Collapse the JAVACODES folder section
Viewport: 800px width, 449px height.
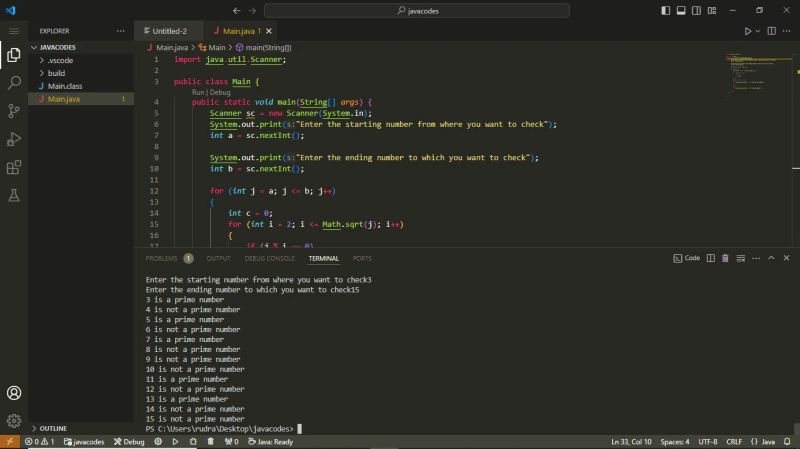pyautogui.click(x=81, y=47)
